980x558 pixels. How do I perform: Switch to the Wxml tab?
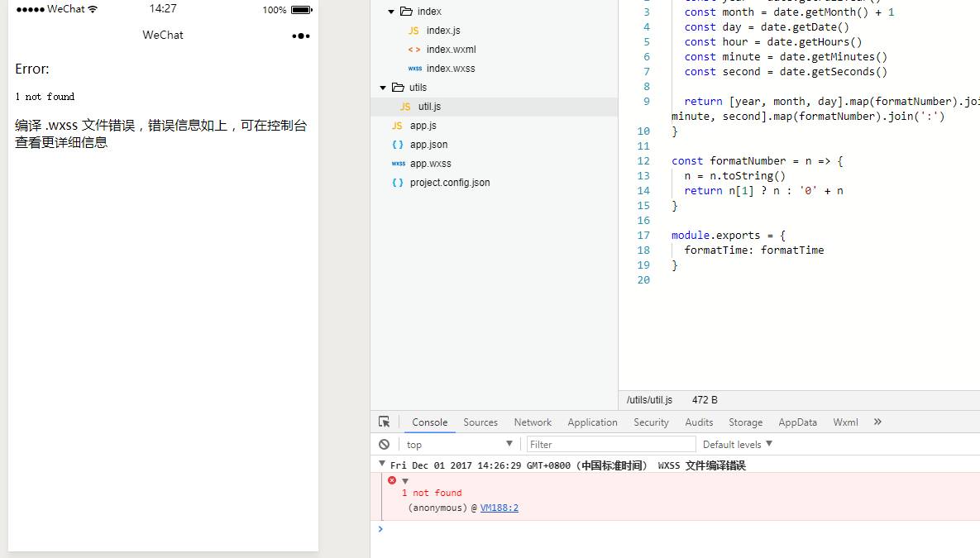(846, 422)
